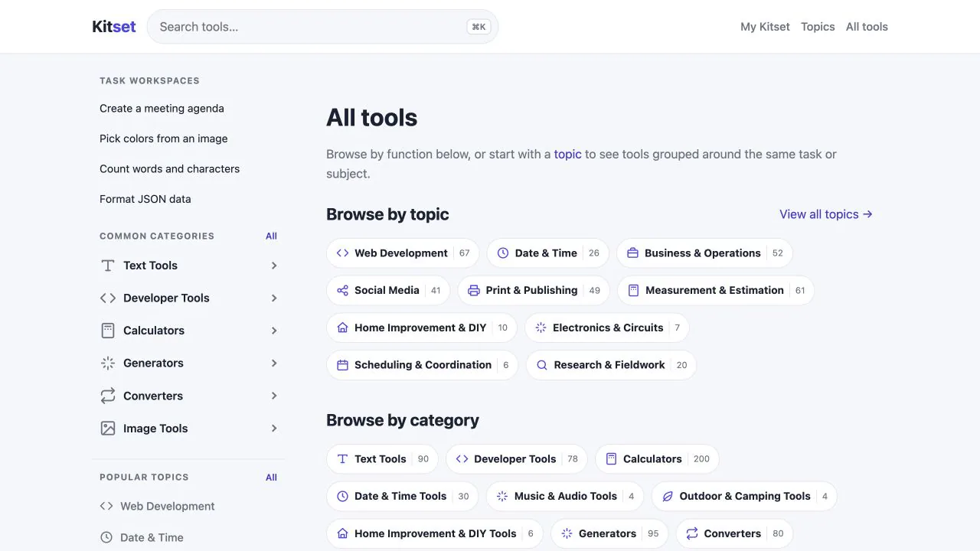
Task: Click the printer icon in Print & Publishing chip
Action: [474, 291]
